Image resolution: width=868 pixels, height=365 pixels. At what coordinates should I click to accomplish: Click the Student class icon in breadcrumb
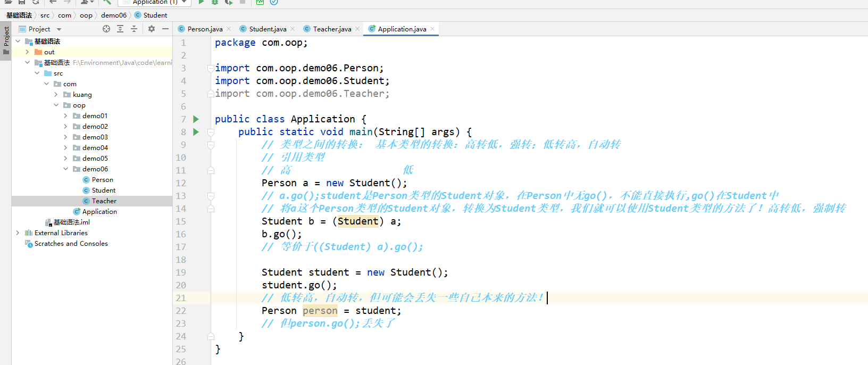138,15
